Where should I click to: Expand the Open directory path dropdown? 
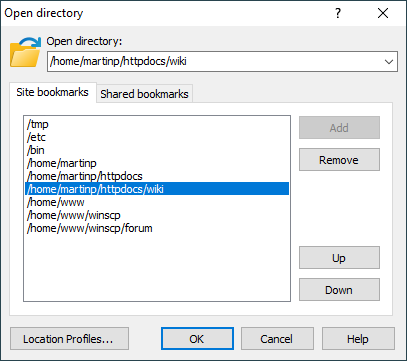(x=389, y=62)
